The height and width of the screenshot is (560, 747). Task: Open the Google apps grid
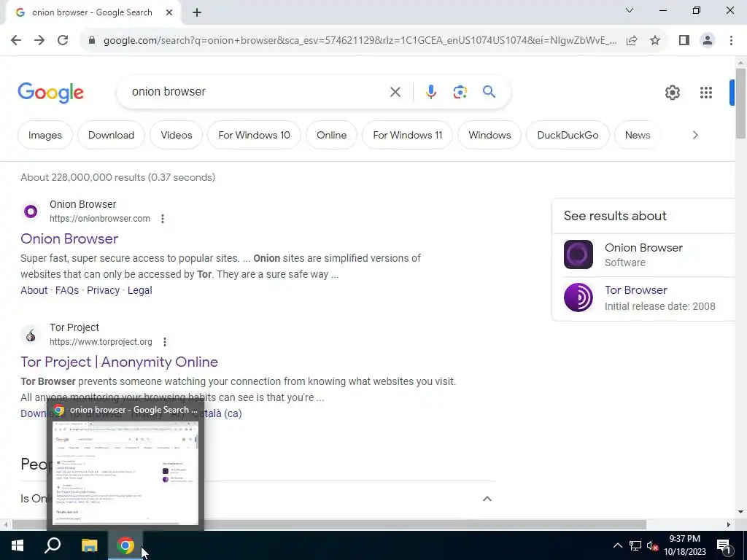coord(706,93)
